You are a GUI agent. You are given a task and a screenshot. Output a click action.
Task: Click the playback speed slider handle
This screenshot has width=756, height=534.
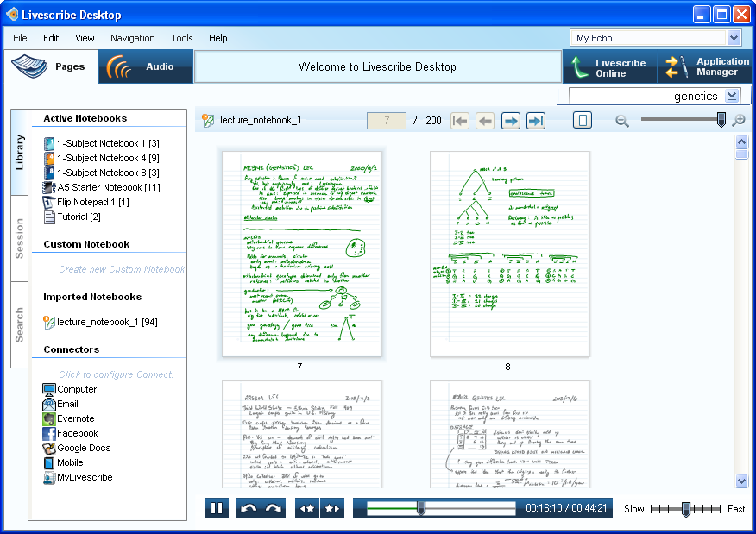click(x=686, y=508)
